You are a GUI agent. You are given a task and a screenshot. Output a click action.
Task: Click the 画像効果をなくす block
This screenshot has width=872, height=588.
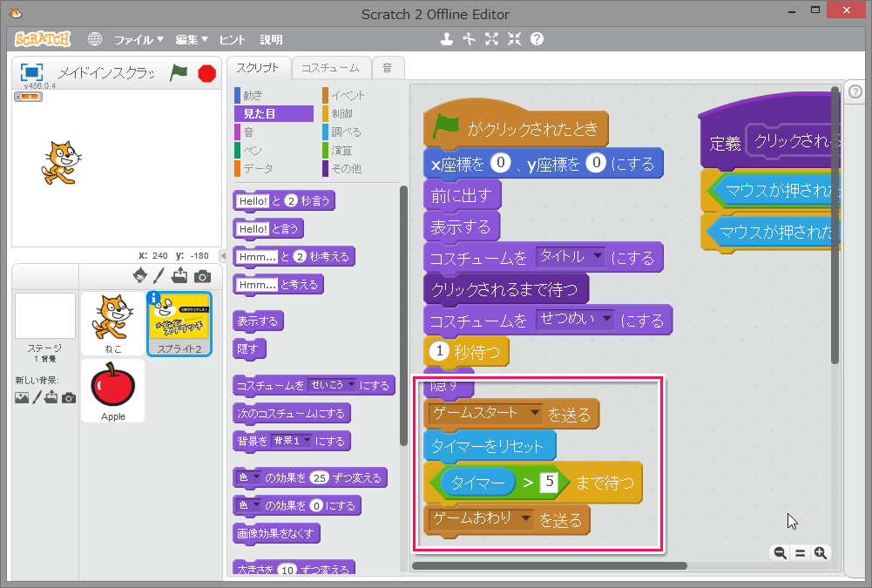[x=276, y=533]
